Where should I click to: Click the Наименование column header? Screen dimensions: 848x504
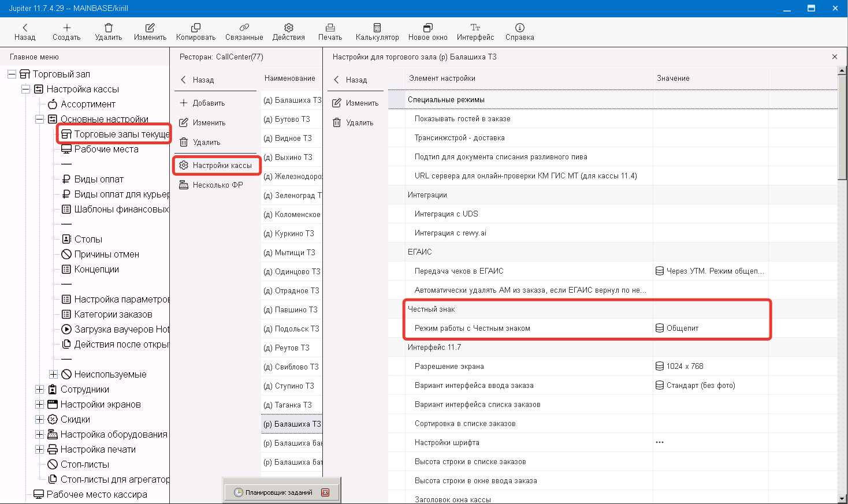point(290,78)
